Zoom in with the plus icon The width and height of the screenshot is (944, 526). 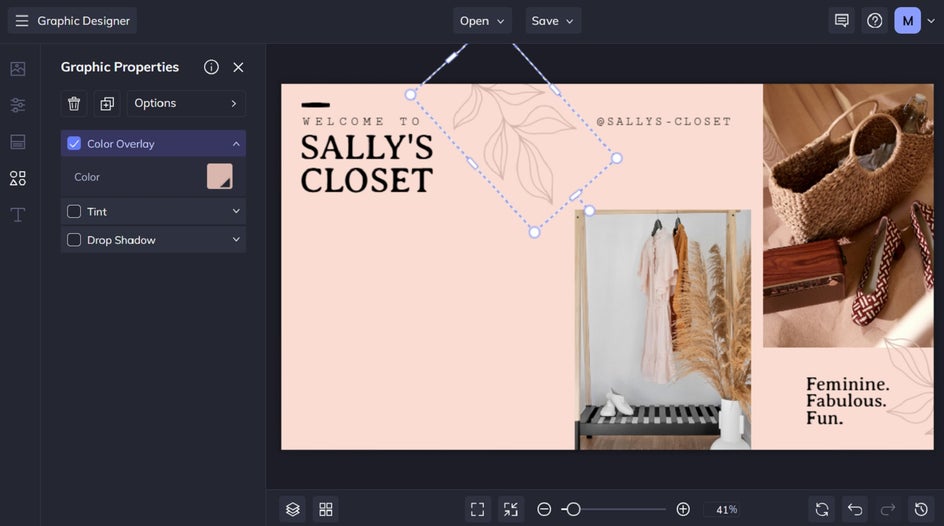[x=683, y=510]
